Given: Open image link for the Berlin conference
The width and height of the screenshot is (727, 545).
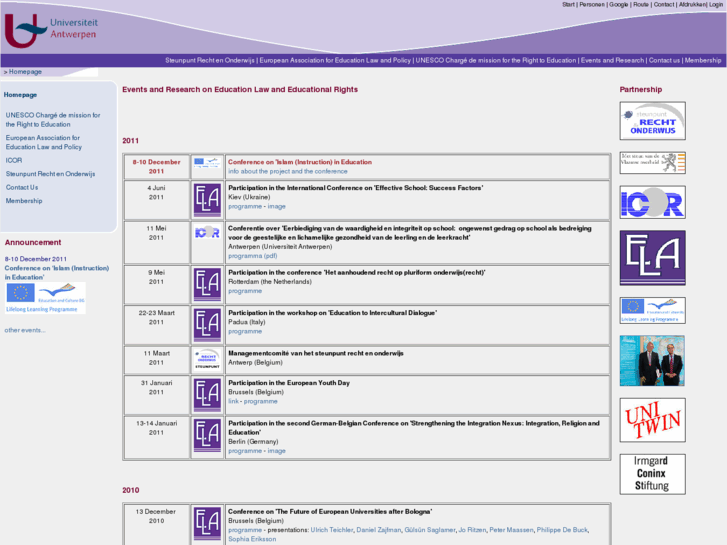Looking at the screenshot, I should point(276,451).
